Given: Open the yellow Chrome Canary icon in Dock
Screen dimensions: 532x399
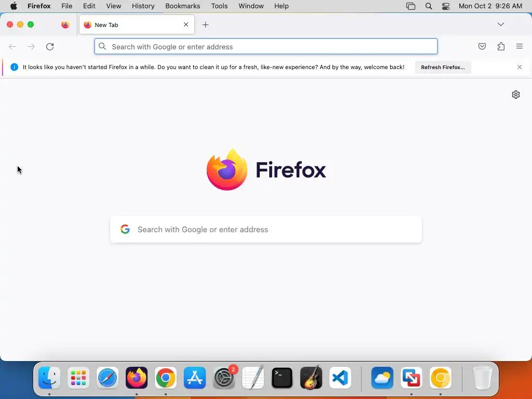Looking at the screenshot, I should [441, 378].
